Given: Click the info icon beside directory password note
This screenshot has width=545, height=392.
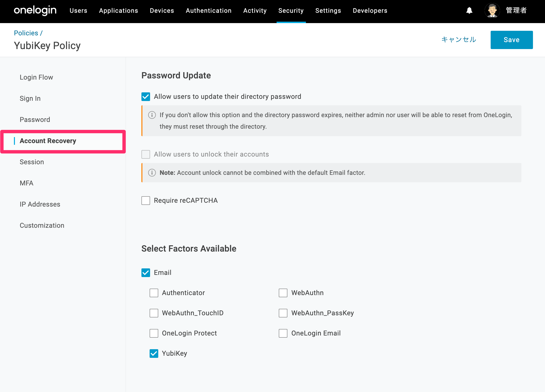Looking at the screenshot, I should (152, 115).
